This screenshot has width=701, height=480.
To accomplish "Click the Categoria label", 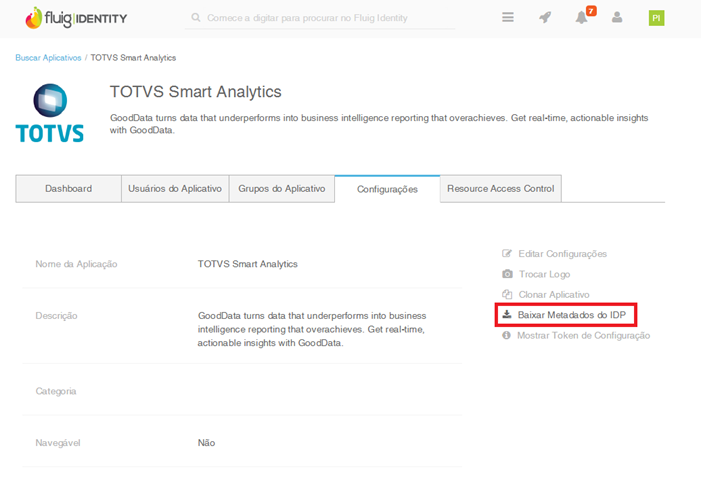I will point(56,391).
